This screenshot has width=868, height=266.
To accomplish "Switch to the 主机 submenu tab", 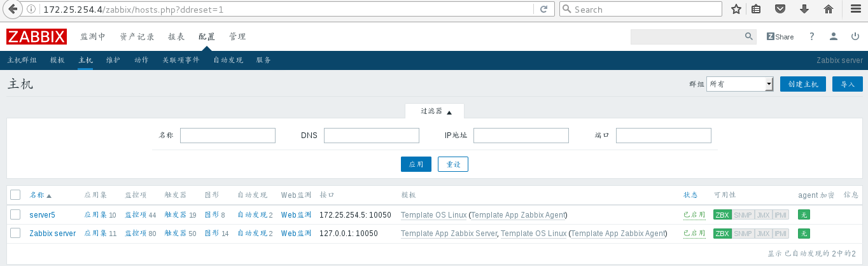I will pos(85,60).
